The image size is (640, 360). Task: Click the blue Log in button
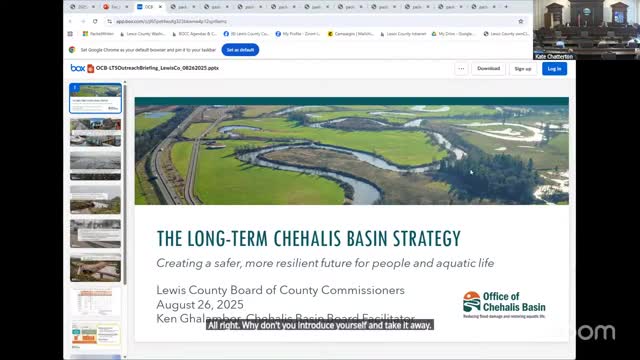[x=554, y=69]
